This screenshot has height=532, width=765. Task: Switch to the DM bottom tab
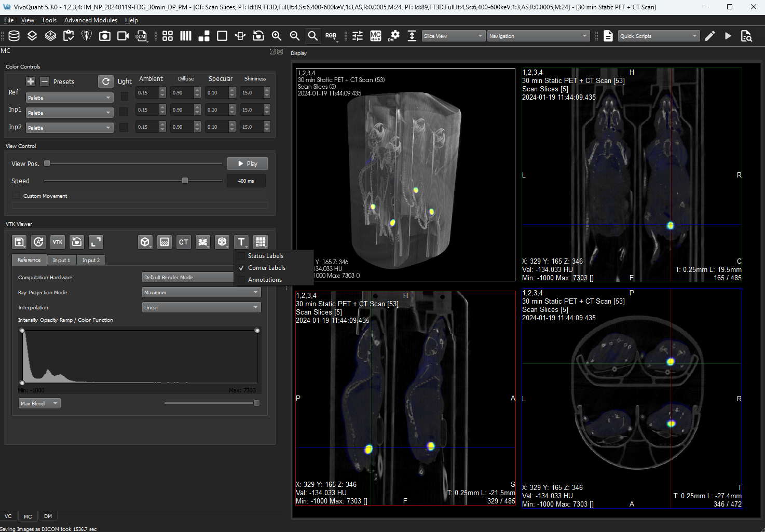[x=48, y=516]
